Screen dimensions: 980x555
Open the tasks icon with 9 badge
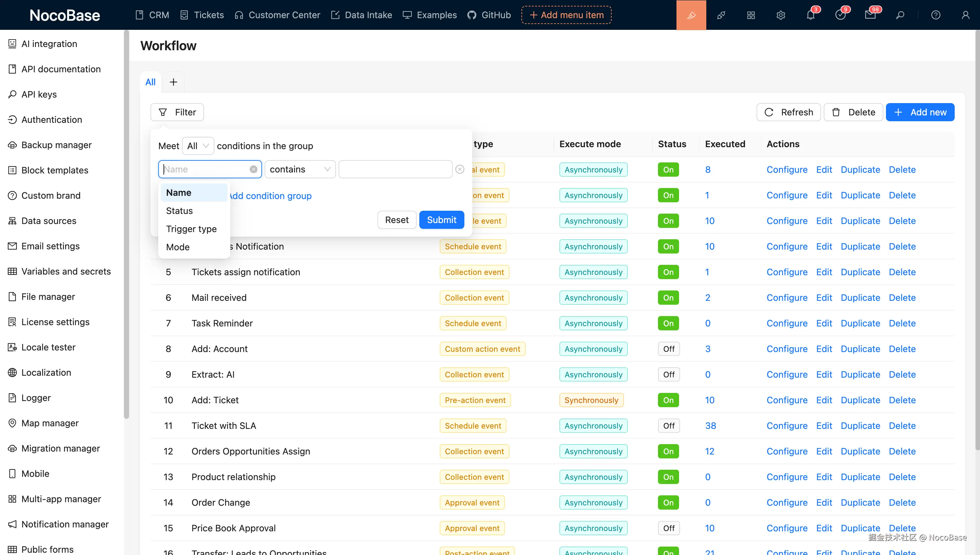[x=841, y=15]
